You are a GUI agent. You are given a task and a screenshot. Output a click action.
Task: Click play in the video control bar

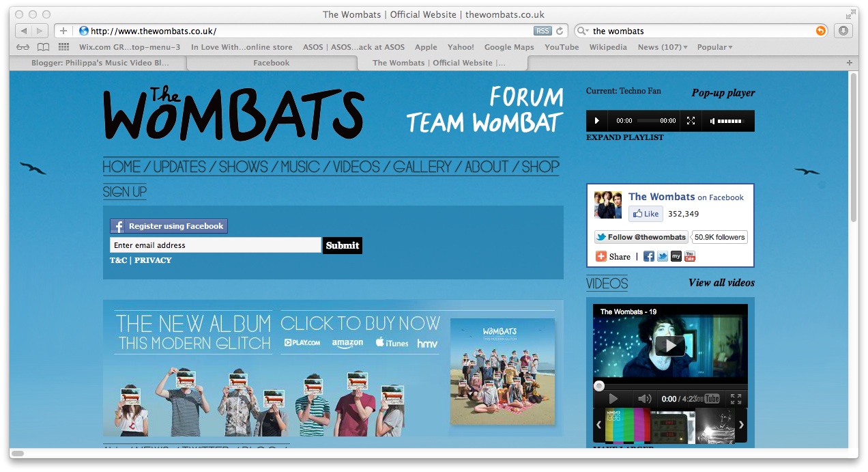(613, 399)
